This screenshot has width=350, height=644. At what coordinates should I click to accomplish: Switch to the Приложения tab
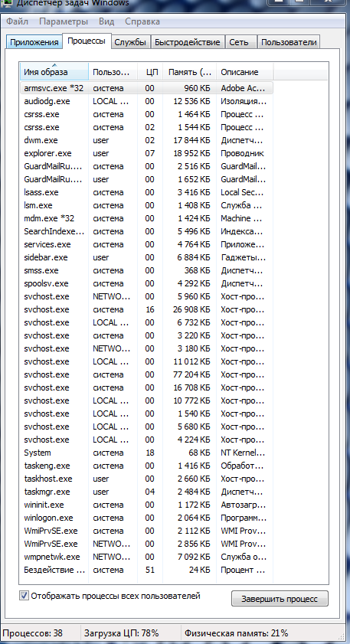tap(34, 42)
